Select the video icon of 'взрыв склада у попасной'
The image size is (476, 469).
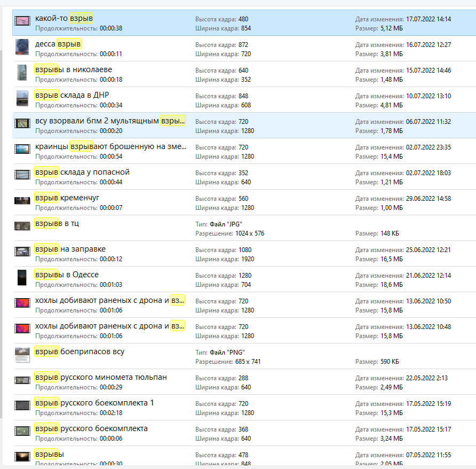[x=22, y=175]
